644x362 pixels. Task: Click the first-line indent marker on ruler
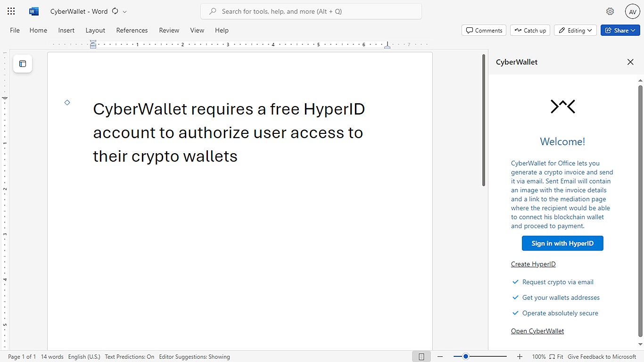click(93, 42)
